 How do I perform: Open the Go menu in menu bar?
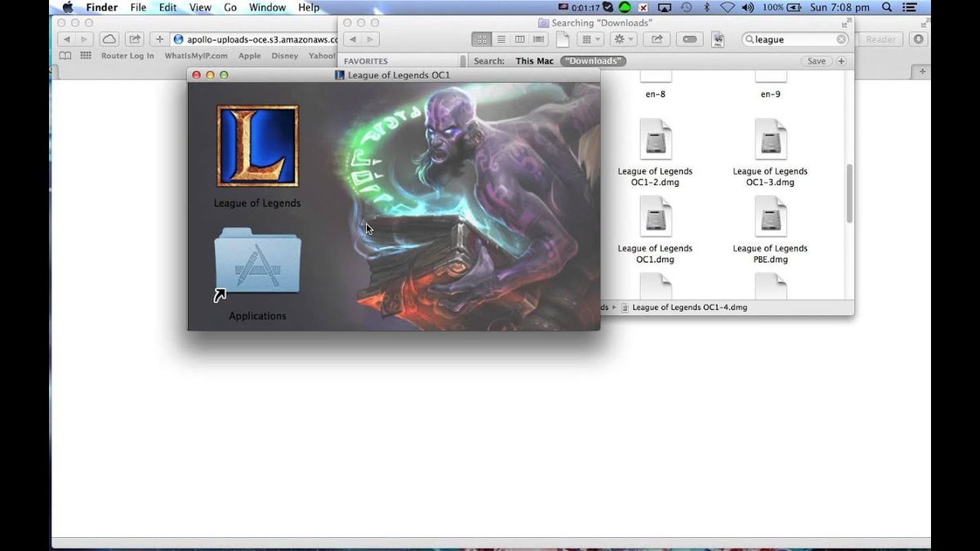pyautogui.click(x=229, y=7)
